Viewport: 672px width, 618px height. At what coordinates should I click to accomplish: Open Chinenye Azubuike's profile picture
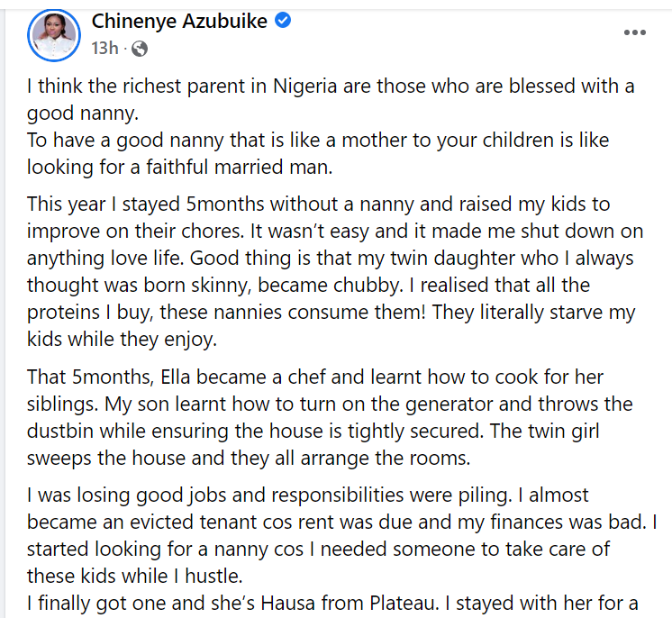click(54, 35)
